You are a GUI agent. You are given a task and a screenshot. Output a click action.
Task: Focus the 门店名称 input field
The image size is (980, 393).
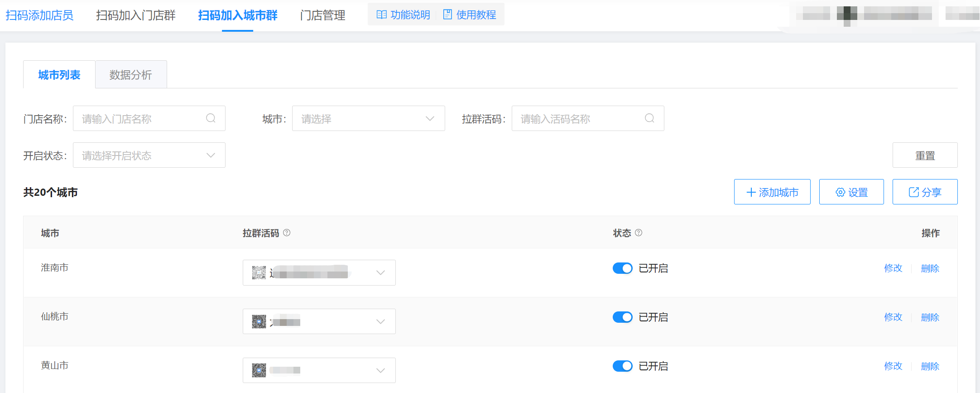(x=140, y=119)
